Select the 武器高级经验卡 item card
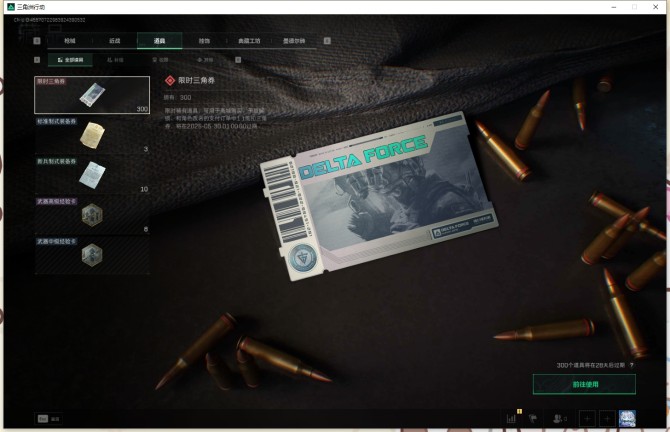The width and height of the screenshot is (670, 432). [x=92, y=215]
